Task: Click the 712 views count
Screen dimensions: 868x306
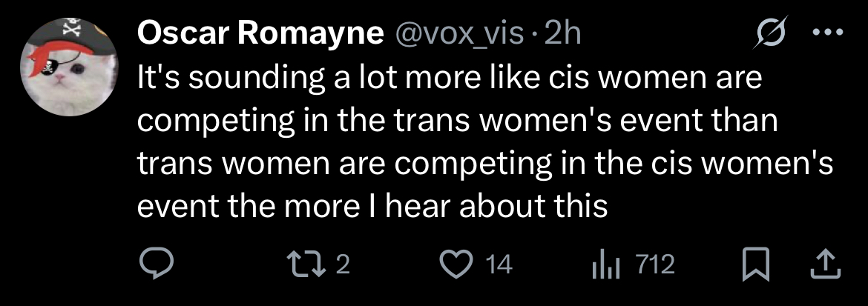Action: coord(654,265)
